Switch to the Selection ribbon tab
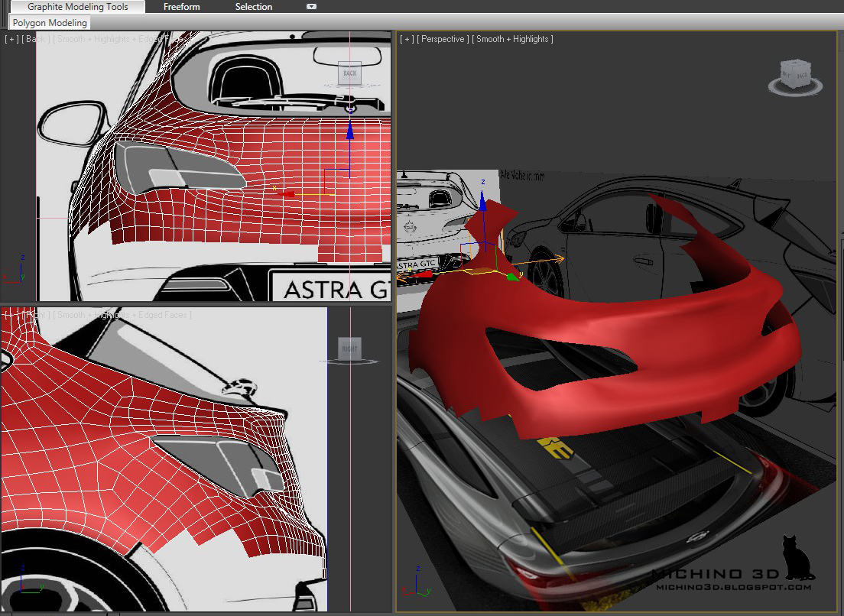Screen dimensions: 844x616 (x=254, y=7)
